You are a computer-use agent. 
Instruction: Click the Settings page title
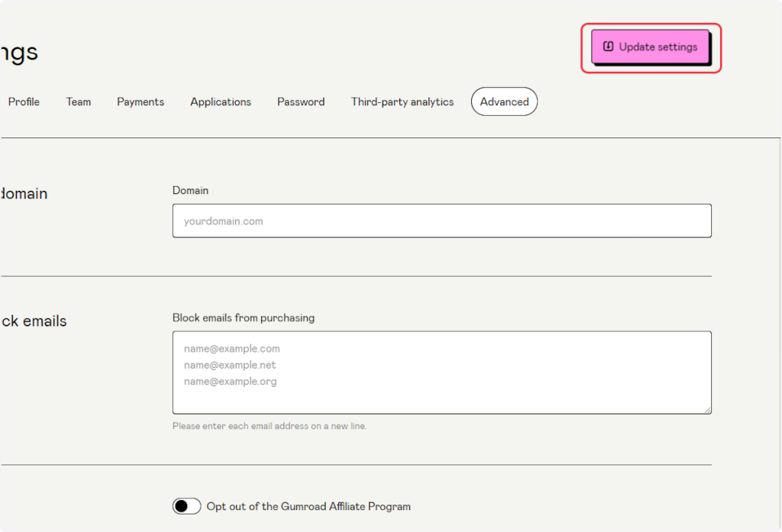(19, 52)
